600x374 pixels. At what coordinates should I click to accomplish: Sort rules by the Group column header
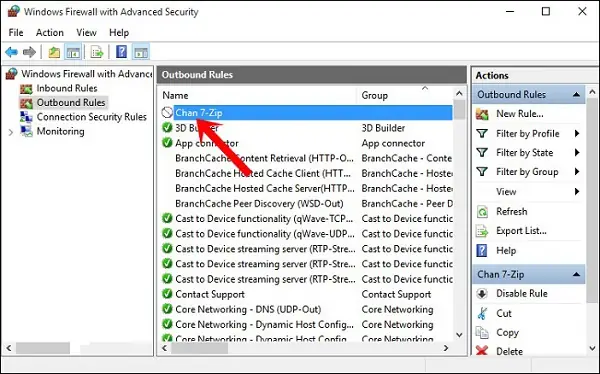pos(405,95)
